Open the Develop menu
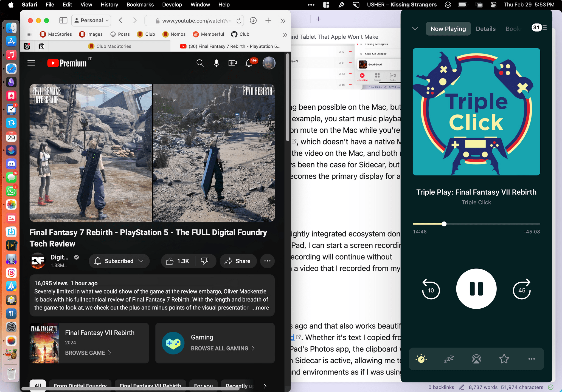The image size is (562, 392). [x=172, y=5]
